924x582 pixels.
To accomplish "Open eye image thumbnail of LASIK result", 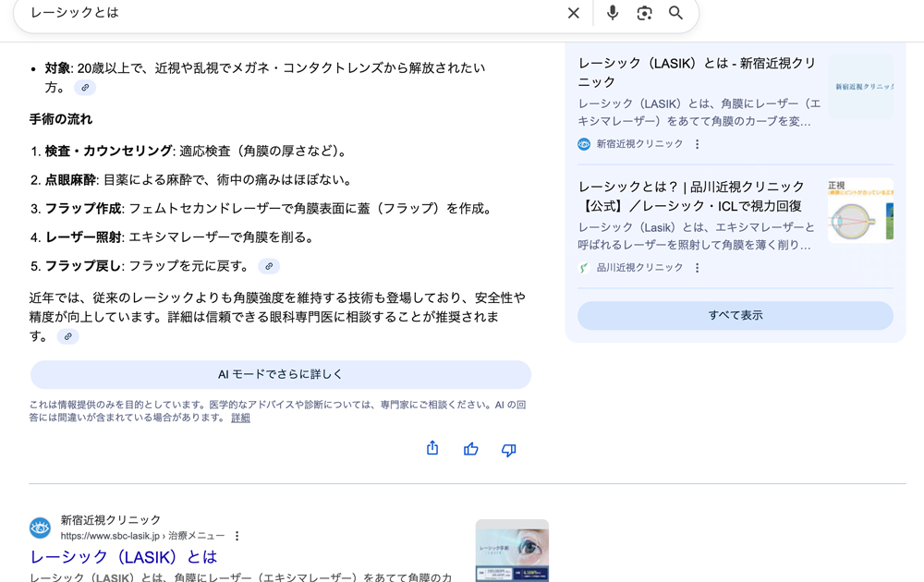I will click(512, 551).
